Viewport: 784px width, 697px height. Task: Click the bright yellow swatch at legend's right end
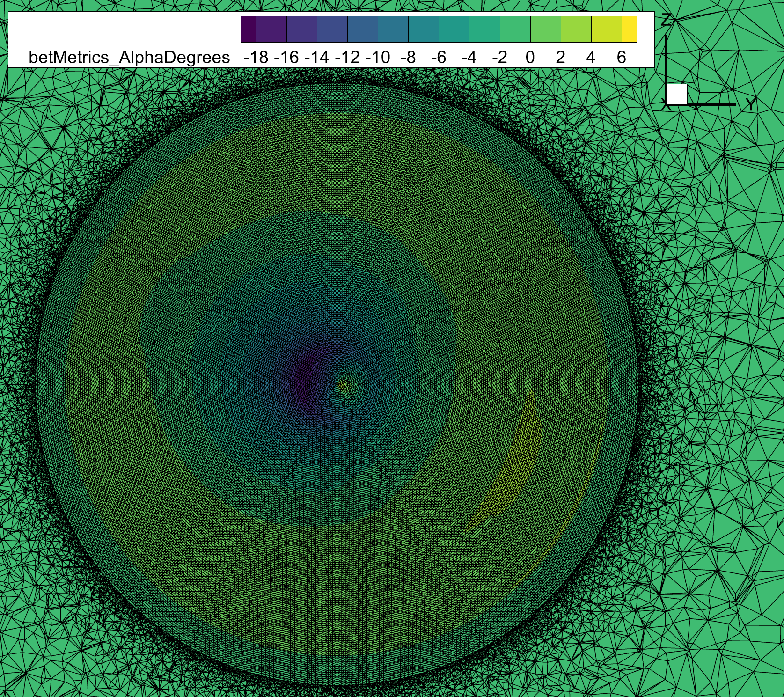[x=629, y=29]
